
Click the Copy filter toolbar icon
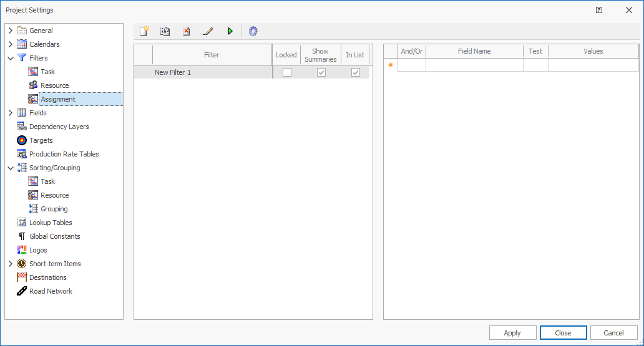coord(165,31)
